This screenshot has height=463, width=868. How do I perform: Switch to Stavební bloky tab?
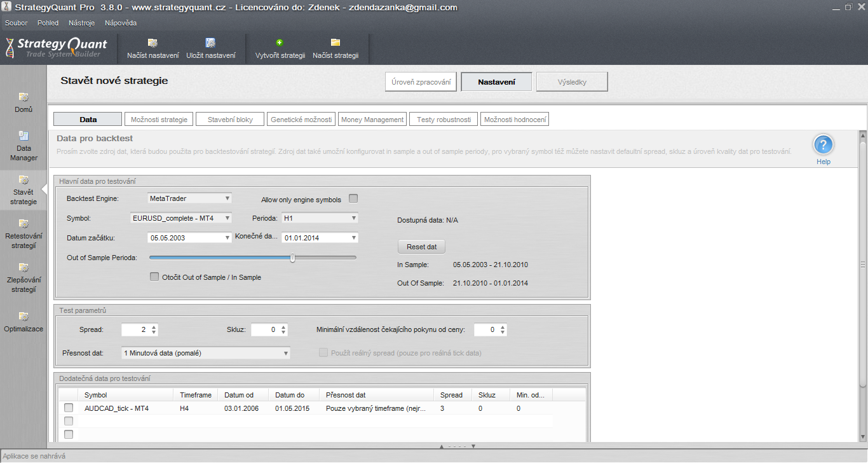tap(230, 119)
